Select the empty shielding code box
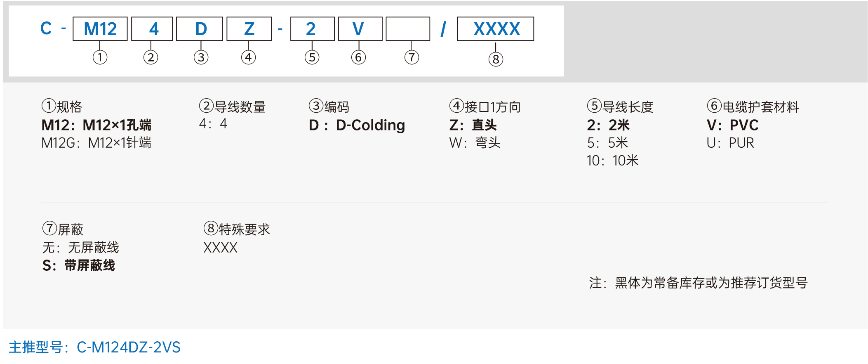 (408, 29)
